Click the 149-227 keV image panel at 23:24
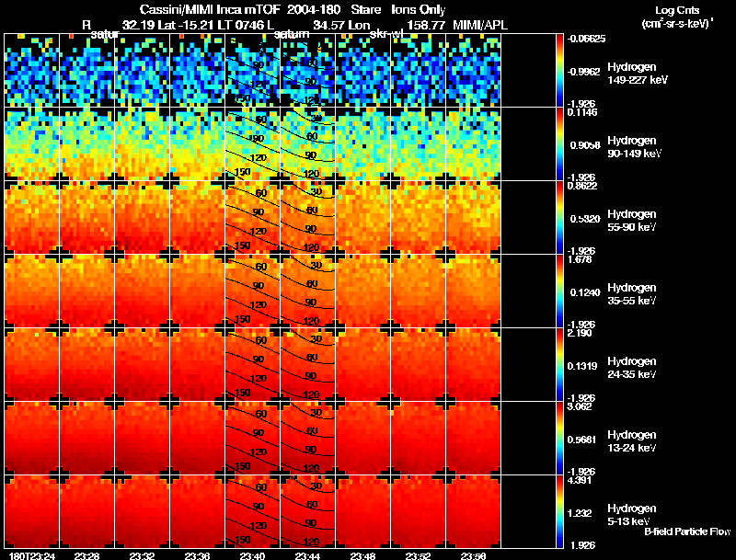This screenshot has width=736, height=560. click(32, 71)
